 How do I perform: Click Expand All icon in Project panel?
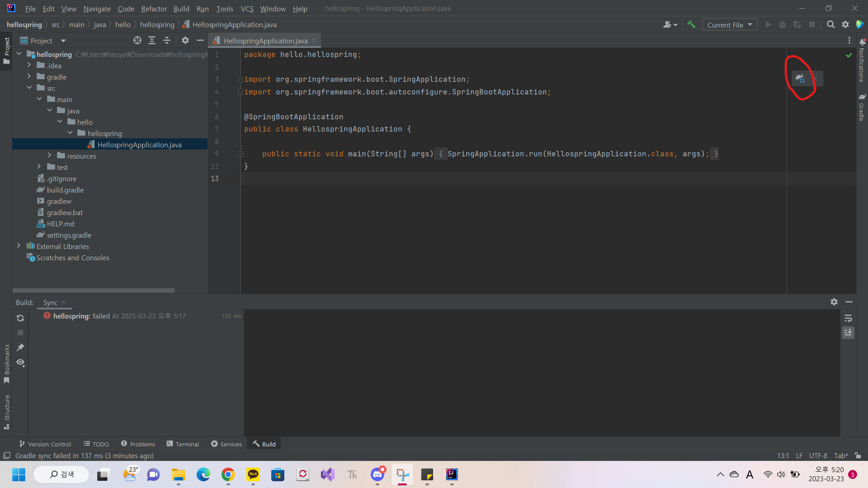coord(152,41)
